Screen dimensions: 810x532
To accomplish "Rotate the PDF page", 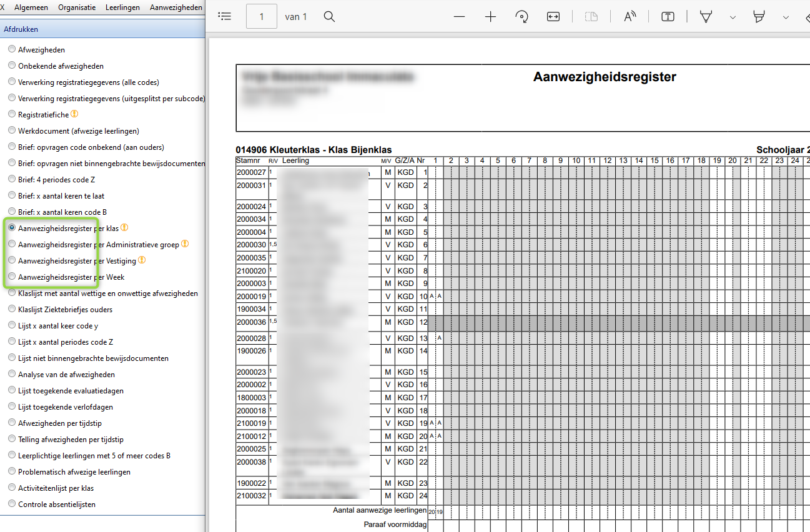I will [522, 17].
